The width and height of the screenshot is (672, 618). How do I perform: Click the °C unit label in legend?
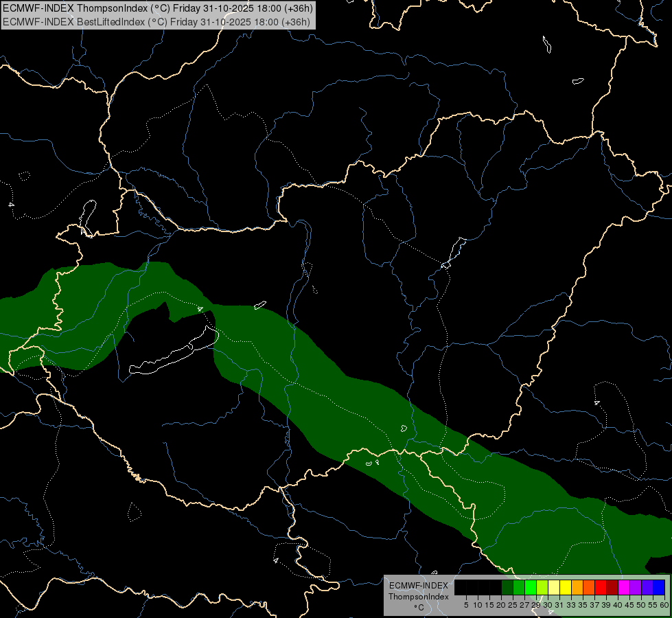[x=419, y=607]
